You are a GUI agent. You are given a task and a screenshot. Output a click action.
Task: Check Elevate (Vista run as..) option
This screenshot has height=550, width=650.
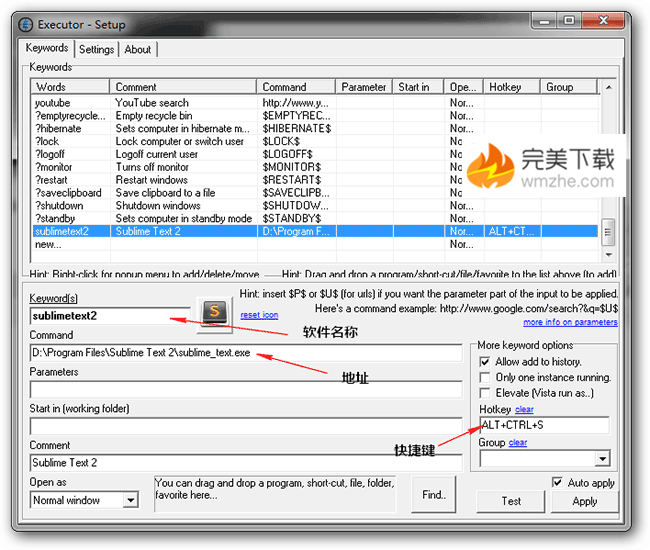click(x=485, y=393)
